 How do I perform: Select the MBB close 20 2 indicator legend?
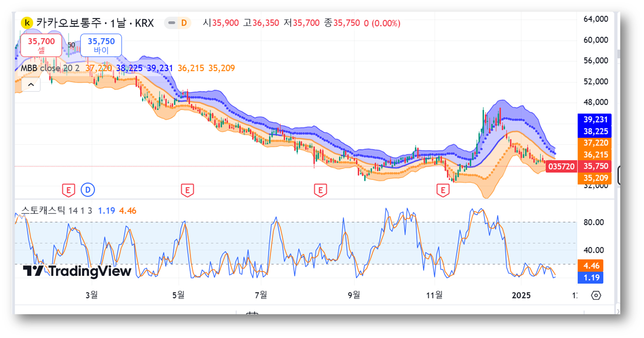point(50,68)
